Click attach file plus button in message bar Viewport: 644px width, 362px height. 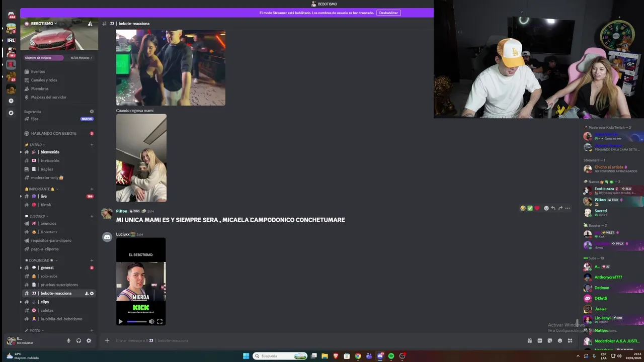pos(107,340)
